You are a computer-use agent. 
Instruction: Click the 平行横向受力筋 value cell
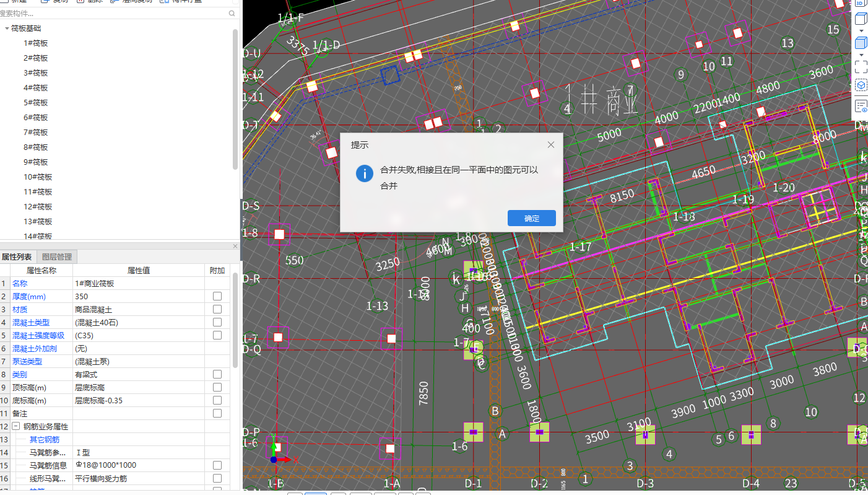tap(139, 478)
